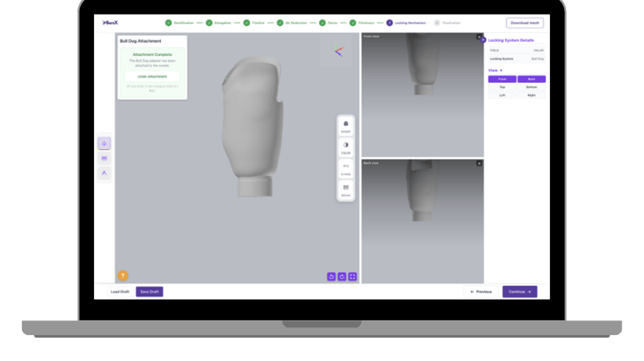Click the Bull Dog Attachment panel title
644x361 pixels.
(141, 41)
